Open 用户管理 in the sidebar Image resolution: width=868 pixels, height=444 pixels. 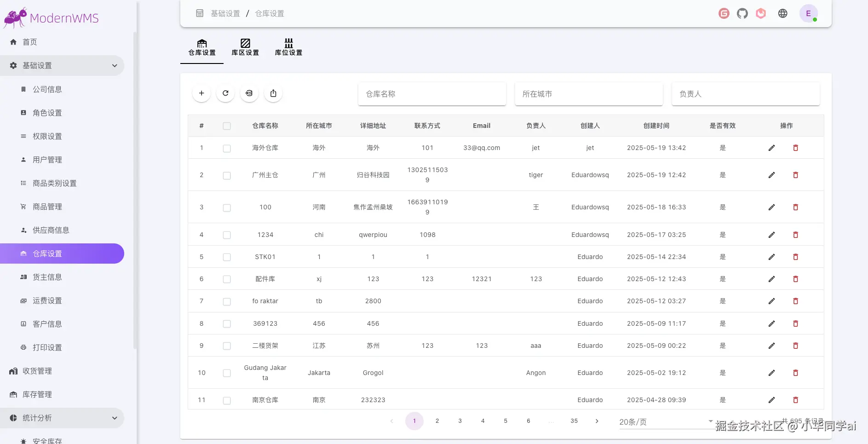pos(62,160)
